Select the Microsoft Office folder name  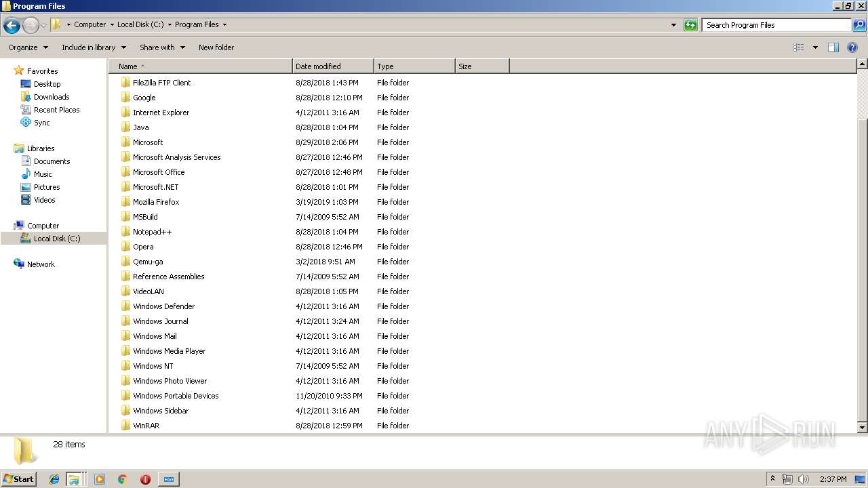click(159, 172)
